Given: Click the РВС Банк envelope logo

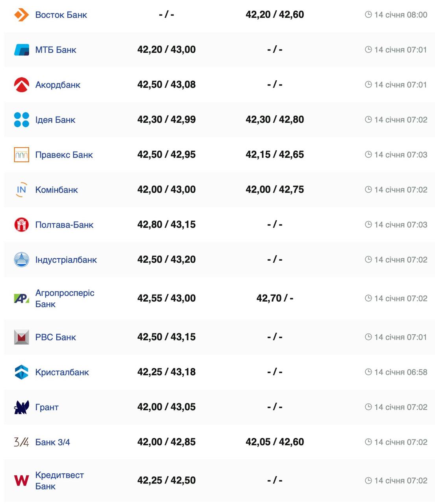Looking at the screenshot, I should coord(21,337).
